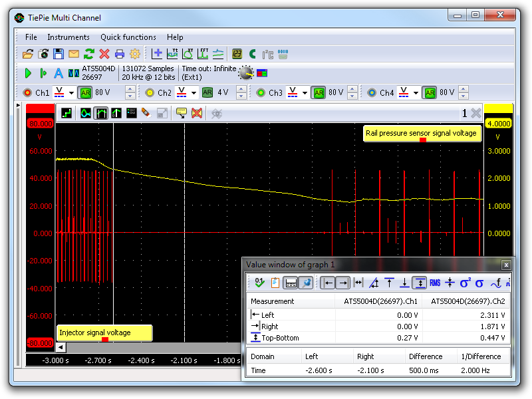Perform a one-shot measurement

(x=43, y=73)
